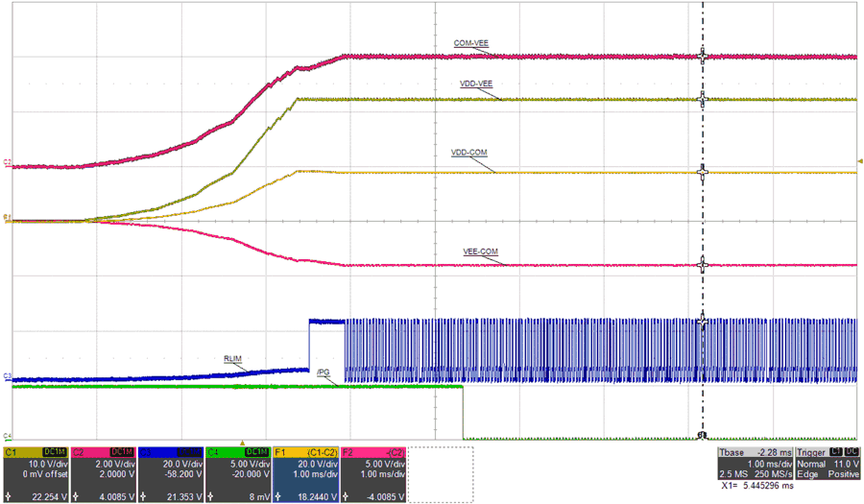Click the 18.2440 V reading in F1
The image size is (864, 504).
click(x=316, y=497)
